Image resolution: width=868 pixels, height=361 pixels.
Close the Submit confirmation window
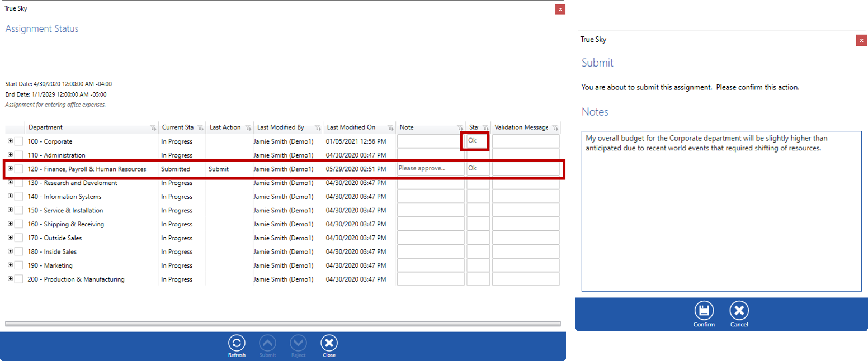(862, 40)
